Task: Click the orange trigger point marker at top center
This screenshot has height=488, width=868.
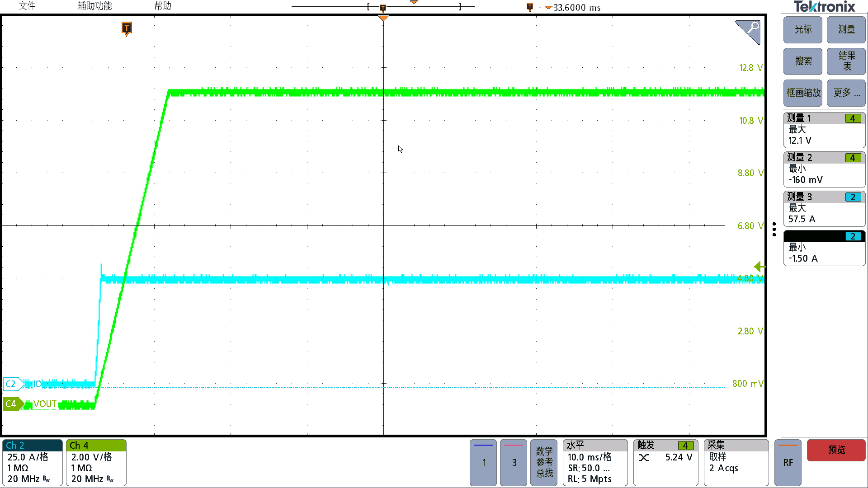Action: click(x=383, y=18)
